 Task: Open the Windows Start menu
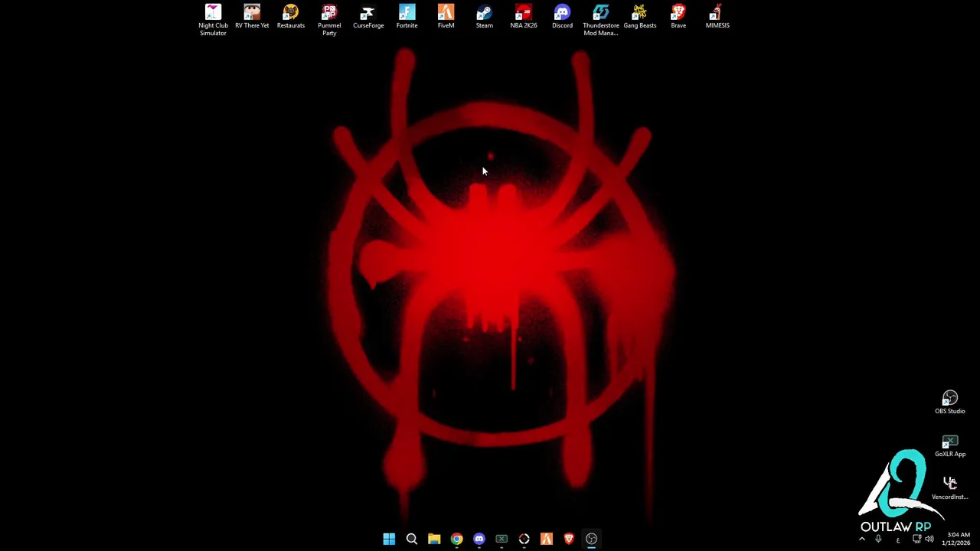click(x=389, y=539)
